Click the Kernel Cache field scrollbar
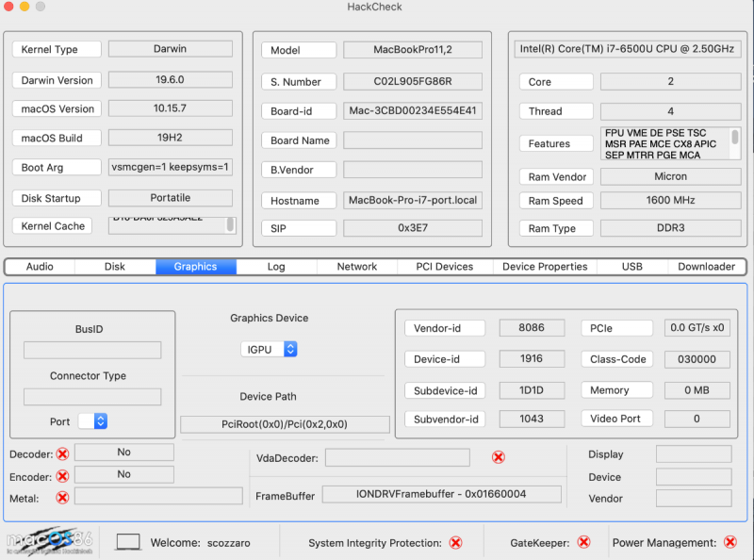The image size is (754, 560). (x=230, y=225)
